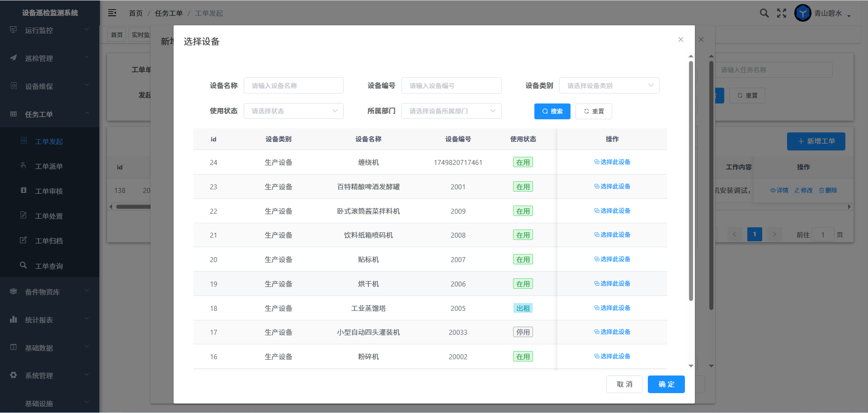
Task: Click the 取消 button
Action: 624,385
